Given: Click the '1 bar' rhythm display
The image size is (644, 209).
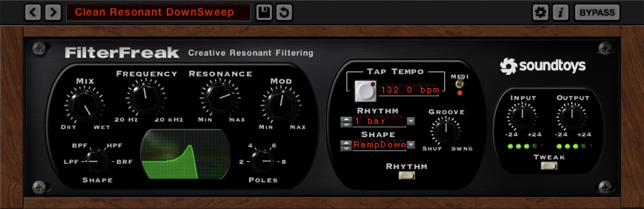Looking at the screenshot, I should click(x=380, y=121).
